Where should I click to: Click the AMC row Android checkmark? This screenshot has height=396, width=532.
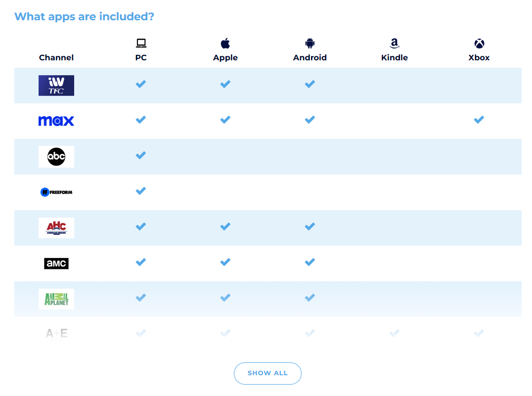pos(310,262)
